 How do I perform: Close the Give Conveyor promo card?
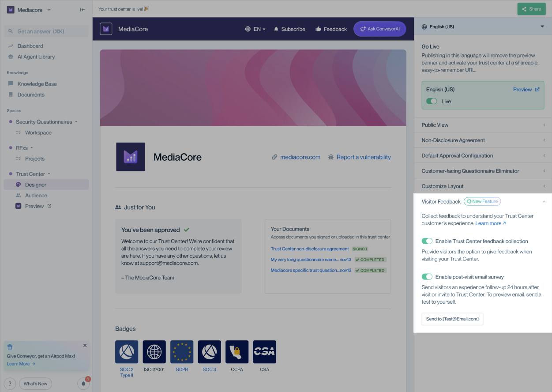[x=85, y=346]
